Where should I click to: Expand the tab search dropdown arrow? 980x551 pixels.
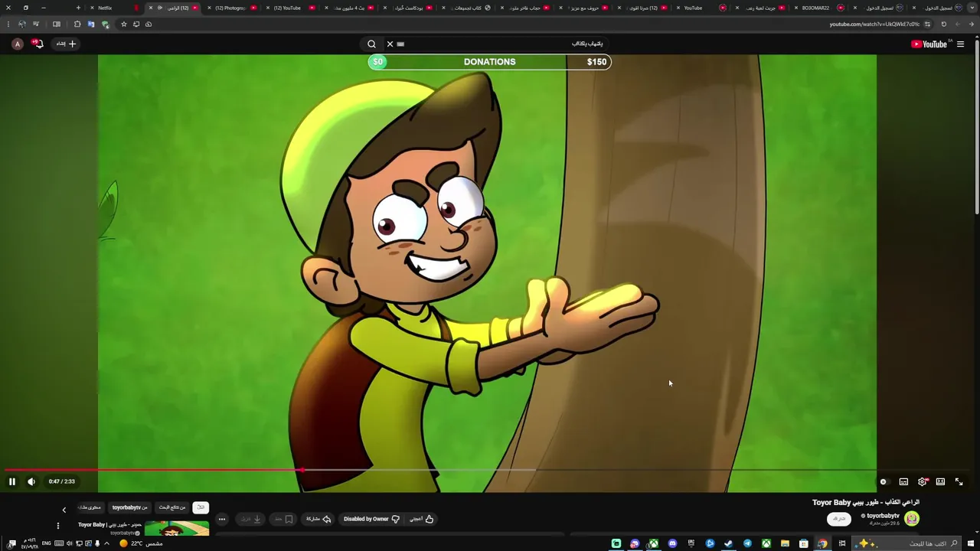click(x=974, y=8)
